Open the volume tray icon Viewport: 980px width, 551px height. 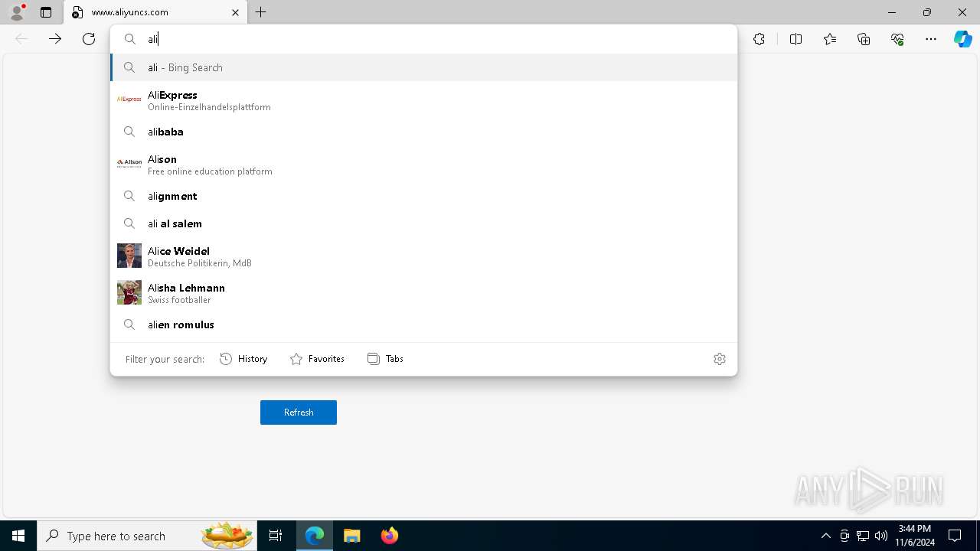coord(881,536)
